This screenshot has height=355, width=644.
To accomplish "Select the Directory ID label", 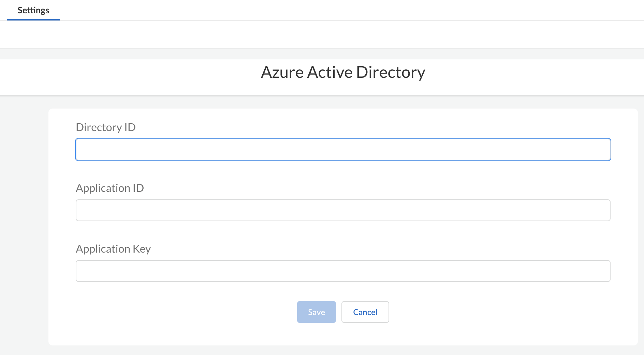I will (x=106, y=127).
